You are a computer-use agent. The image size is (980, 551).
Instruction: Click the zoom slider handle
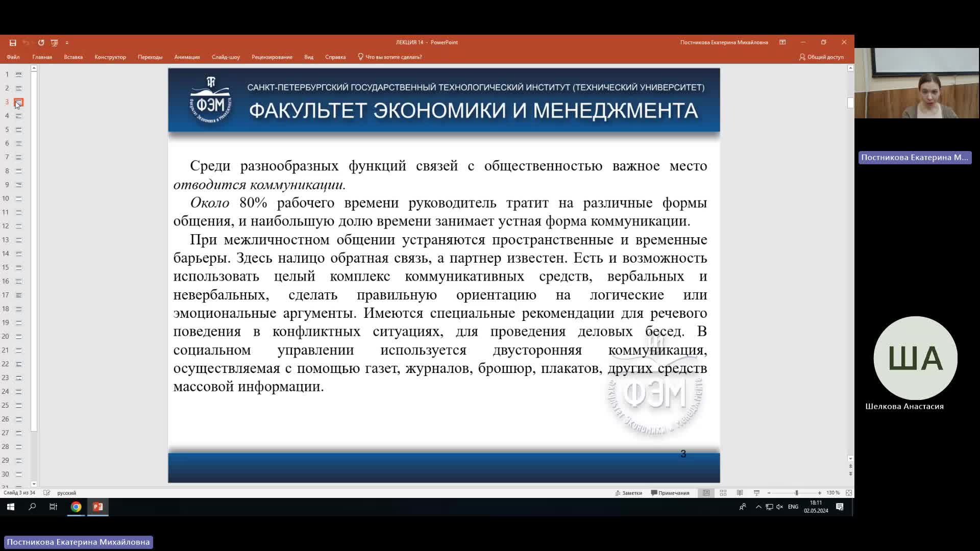796,493
